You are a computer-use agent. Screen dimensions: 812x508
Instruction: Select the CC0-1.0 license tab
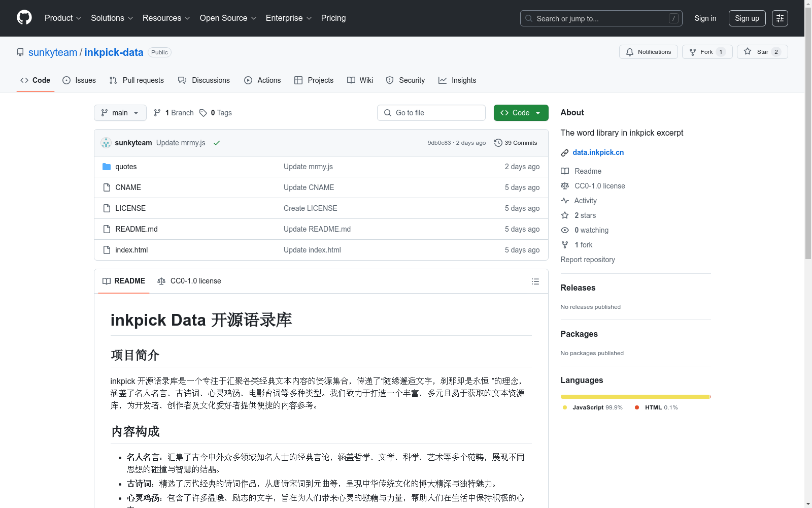189,281
